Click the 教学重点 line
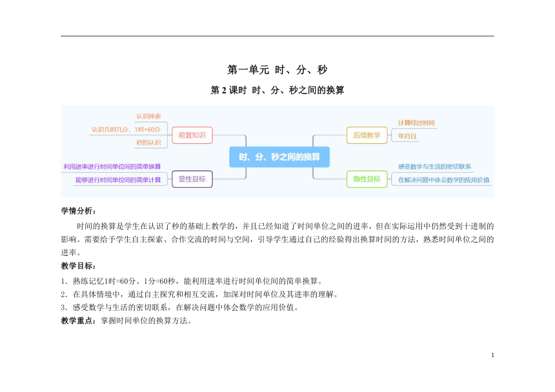Image resolution: width=555 pixels, height=392 pixels. coord(126,320)
